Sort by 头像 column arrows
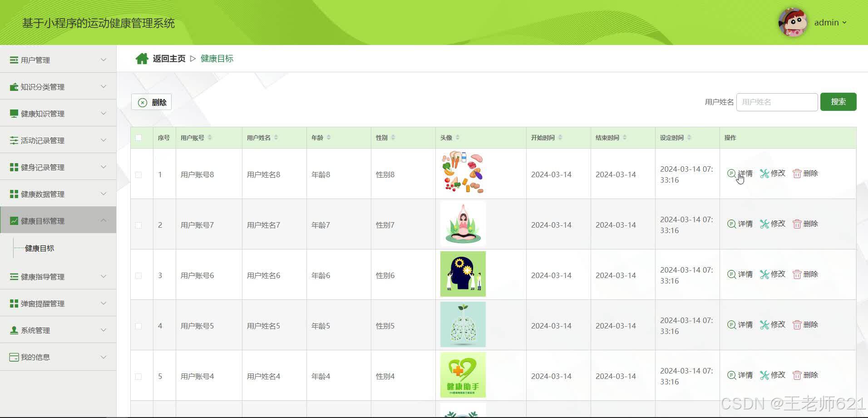This screenshot has height=418, width=868. (x=458, y=138)
